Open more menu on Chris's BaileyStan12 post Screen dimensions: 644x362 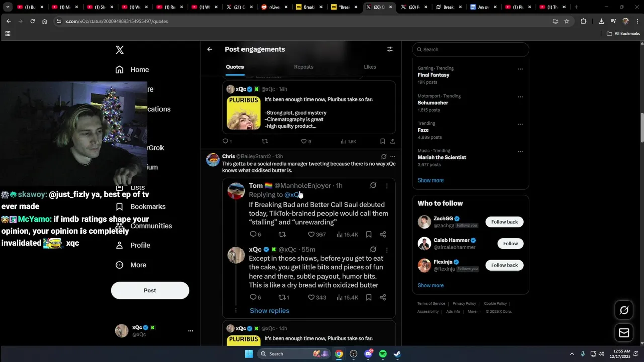pos(393,157)
